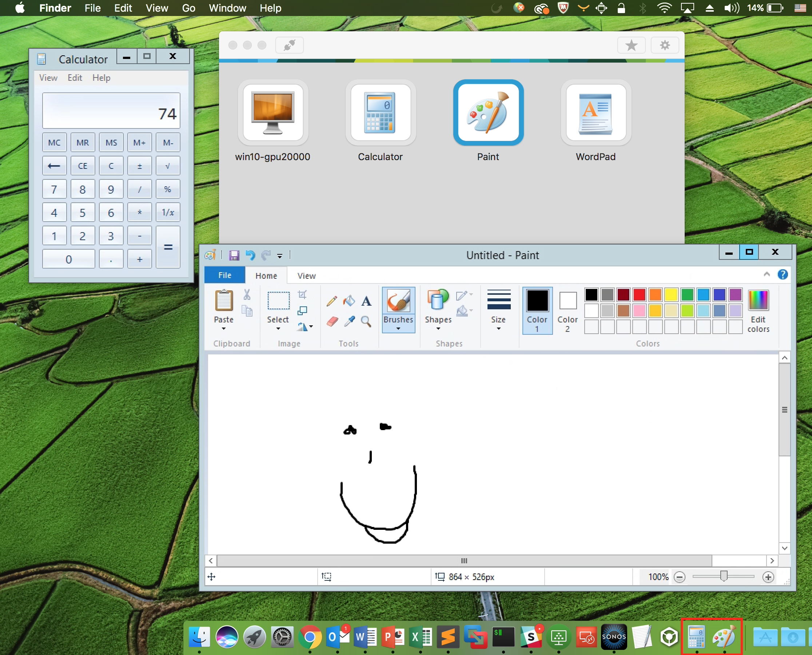Click the Home tab in Paint ribbon
The width and height of the screenshot is (812, 655).
tap(265, 275)
